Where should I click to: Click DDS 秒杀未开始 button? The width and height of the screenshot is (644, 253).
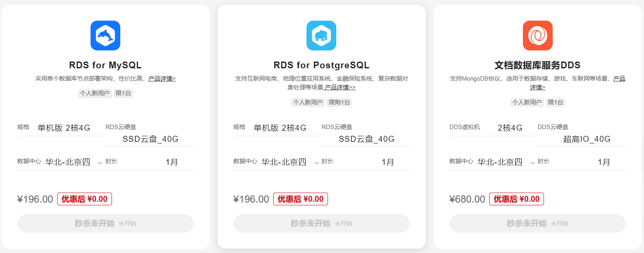click(538, 223)
